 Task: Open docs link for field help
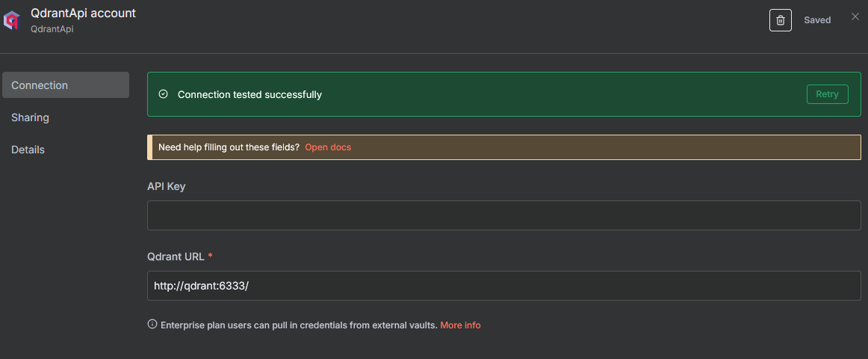click(x=328, y=147)
